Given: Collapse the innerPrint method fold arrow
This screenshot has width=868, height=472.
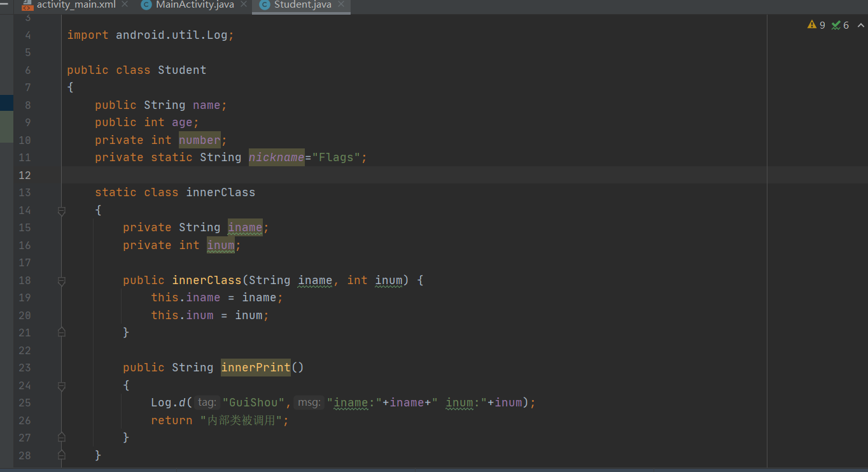Looking at the screenshot, I should 61,385.
